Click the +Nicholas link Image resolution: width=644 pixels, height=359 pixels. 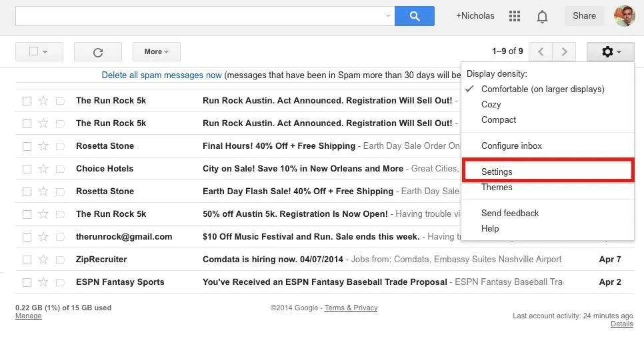click(x=475, y=16)
